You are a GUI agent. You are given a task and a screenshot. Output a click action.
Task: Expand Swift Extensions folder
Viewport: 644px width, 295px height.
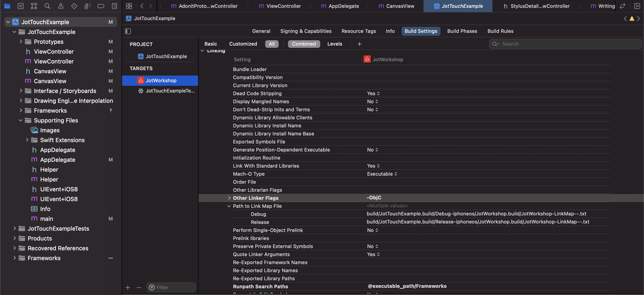click(x=27, y=140)
